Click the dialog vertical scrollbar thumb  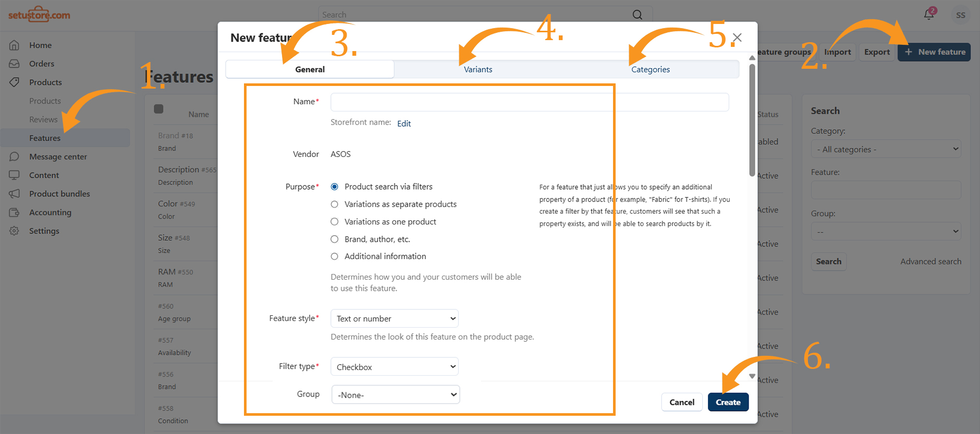(752, 120)
